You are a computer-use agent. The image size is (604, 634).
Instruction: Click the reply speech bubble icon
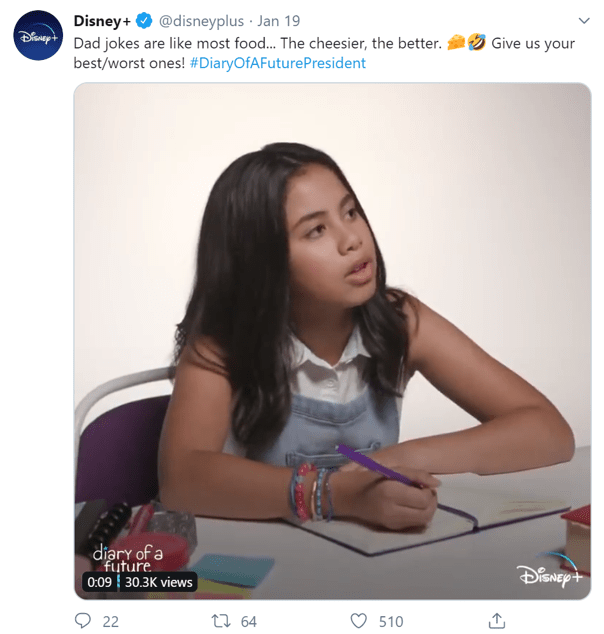(x=83, y=620)
